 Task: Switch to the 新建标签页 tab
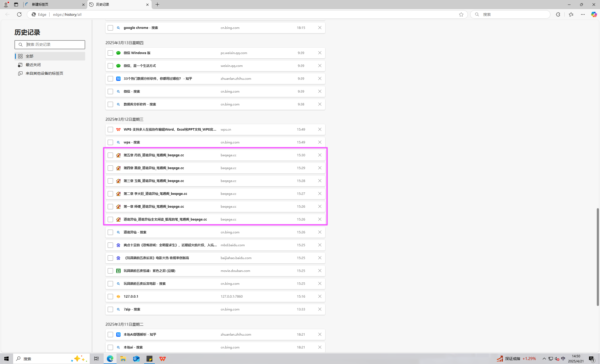[x=55, y=5]
